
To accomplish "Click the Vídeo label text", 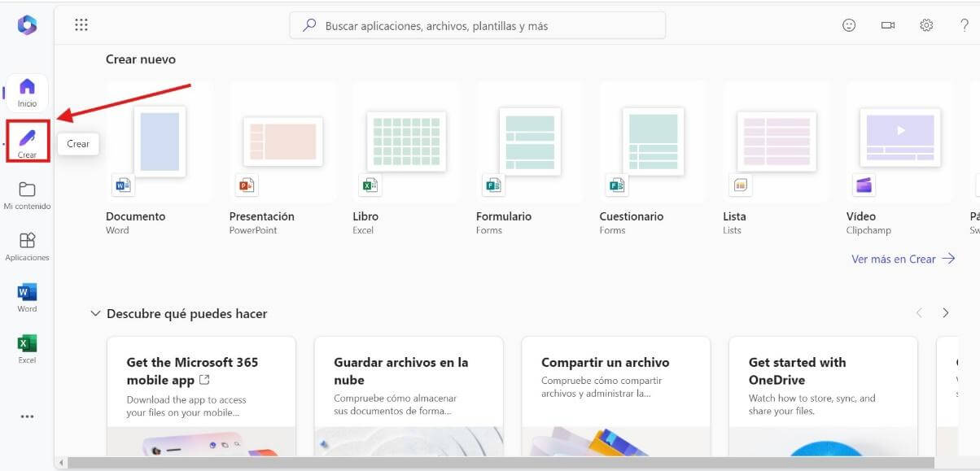I will [861, 216].
